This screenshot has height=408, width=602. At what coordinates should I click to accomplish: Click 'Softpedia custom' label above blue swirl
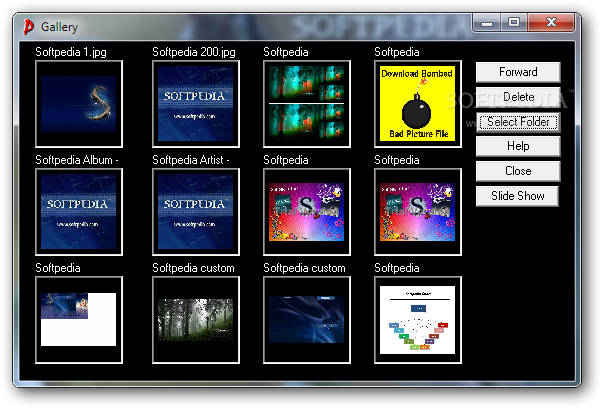pos(304,268)
